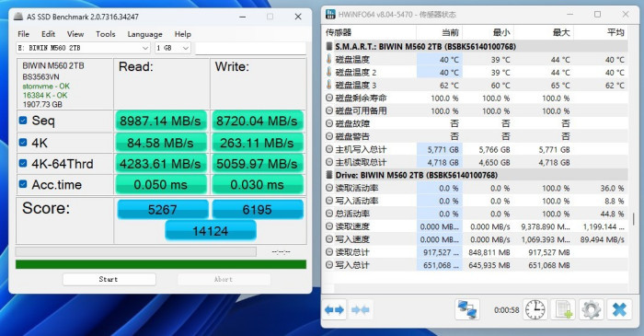The height and width of the screenshot is (336, 644).
Task: Click the write access time 0.030 ms
Action: click(257, 184)
